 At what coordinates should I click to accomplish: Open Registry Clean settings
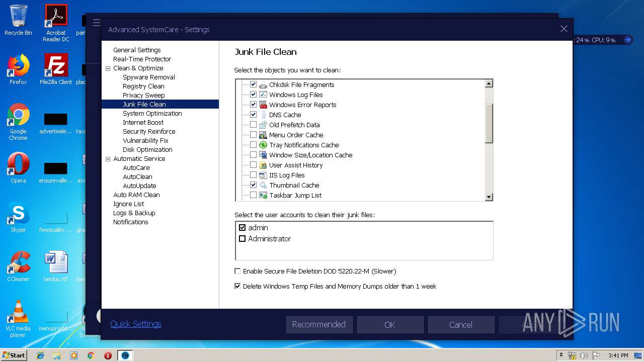[x=143, y=86]
